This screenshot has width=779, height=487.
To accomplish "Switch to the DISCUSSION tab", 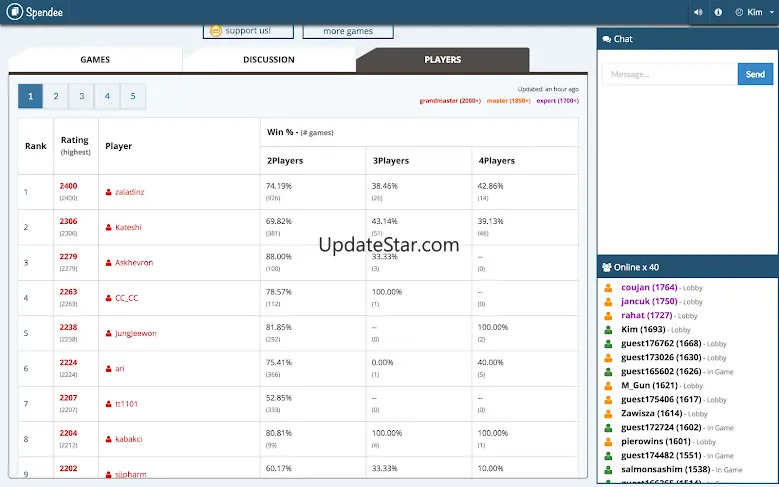I will click(268, 60).
